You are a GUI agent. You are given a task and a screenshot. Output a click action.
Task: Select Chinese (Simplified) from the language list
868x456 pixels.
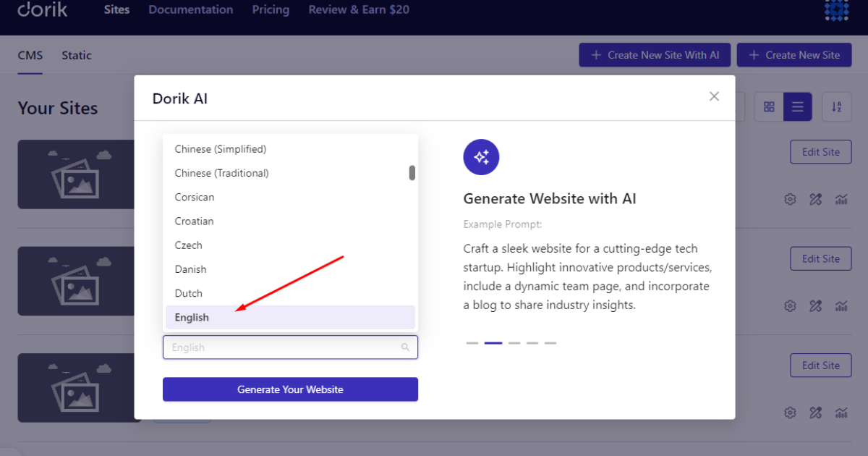tap(290, 149)
